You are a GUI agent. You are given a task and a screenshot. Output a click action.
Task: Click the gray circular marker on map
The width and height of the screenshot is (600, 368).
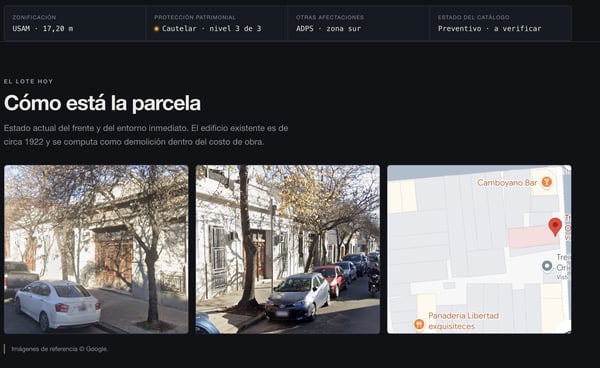tap(547, 266)
